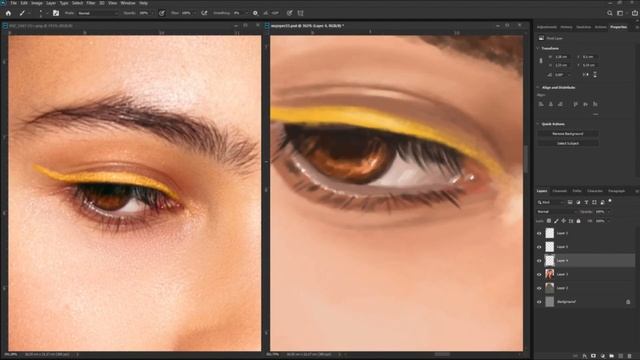Lock layer position icon
Screen dimensions: 640x360
tap(564, 221)
